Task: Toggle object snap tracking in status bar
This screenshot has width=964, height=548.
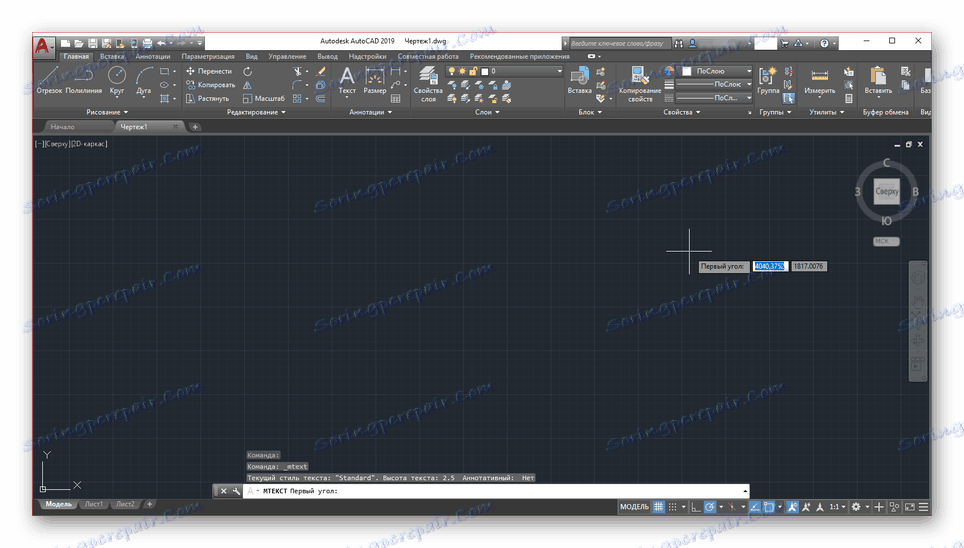Action: (754, 507)
